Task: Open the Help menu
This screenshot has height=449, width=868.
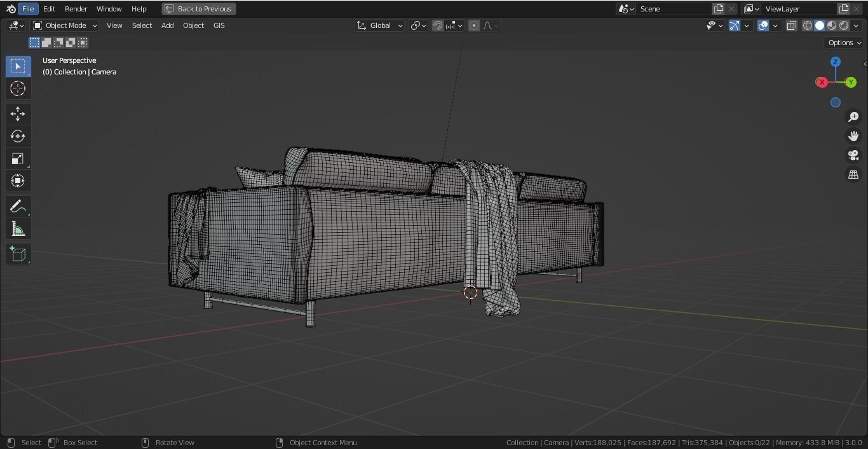Action: (139, 9)
